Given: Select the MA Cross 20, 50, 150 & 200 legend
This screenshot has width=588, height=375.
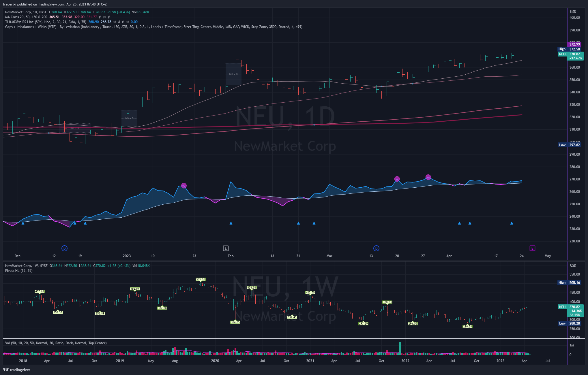Looking at the screenshot, I should [26, 17].
